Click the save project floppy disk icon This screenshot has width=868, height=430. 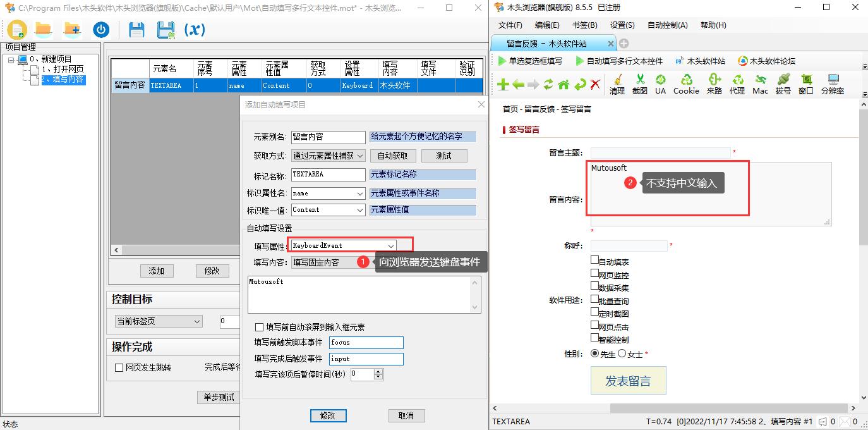point(136,28)
